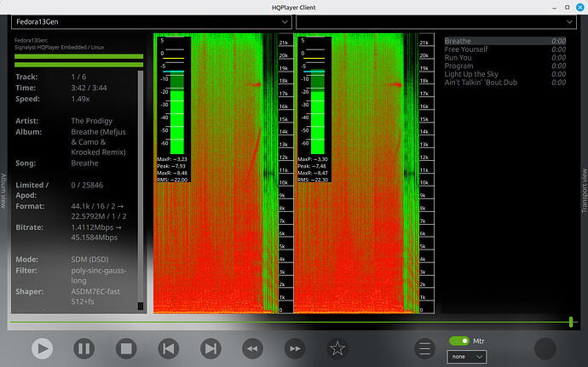Mark track as favorite with star icon
Image resolution: width=588 pixels, height=367 pixels.
coord(337,348)
